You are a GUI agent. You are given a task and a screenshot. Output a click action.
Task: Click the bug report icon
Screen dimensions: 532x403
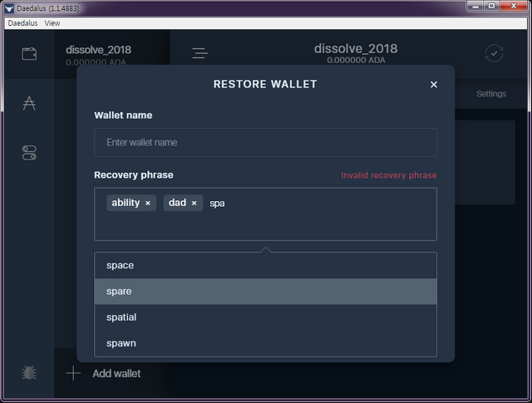(x=29, y=373)
